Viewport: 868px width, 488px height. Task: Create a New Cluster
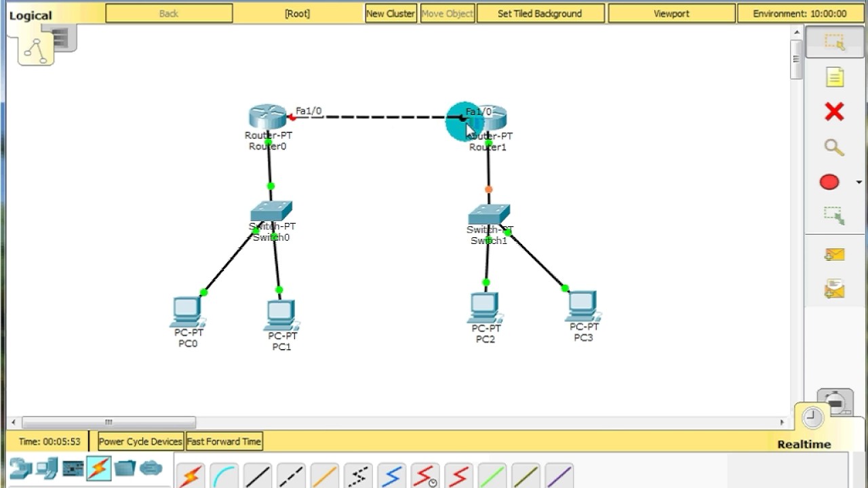point(391,14)
